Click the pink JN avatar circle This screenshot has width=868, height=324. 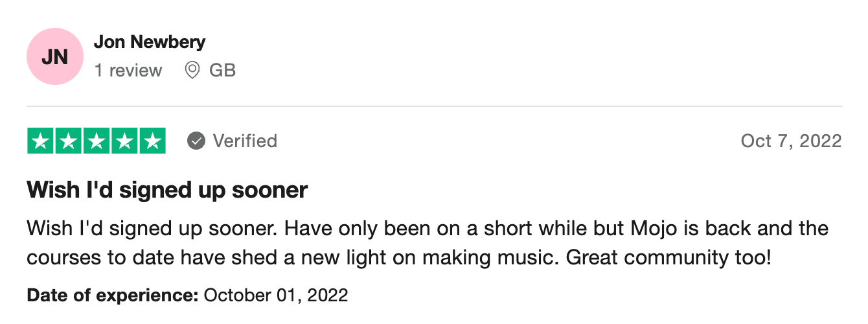pyautogui.click(x=55, y=56)
